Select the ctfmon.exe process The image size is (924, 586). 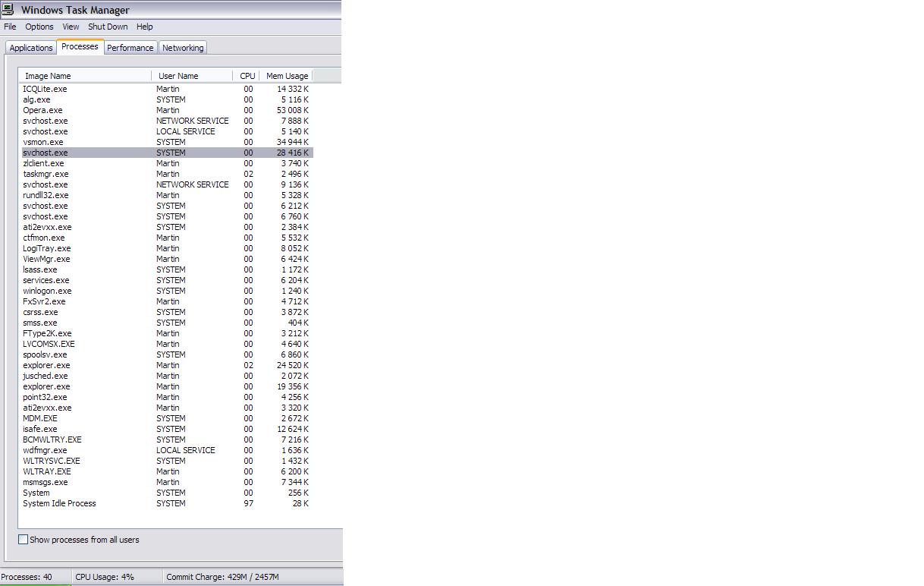pyautogui.click(x=166, y=238)
